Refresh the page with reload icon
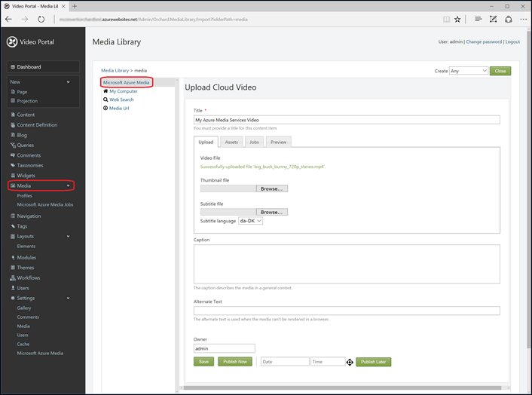 [41, 20]
